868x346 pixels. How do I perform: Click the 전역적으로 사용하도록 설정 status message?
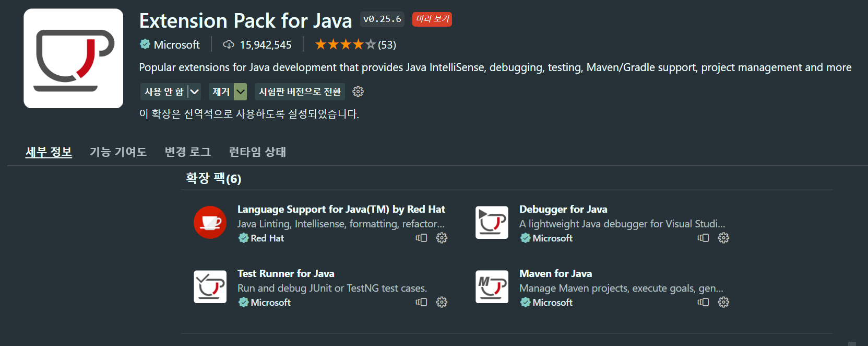(x=249, y=114)
